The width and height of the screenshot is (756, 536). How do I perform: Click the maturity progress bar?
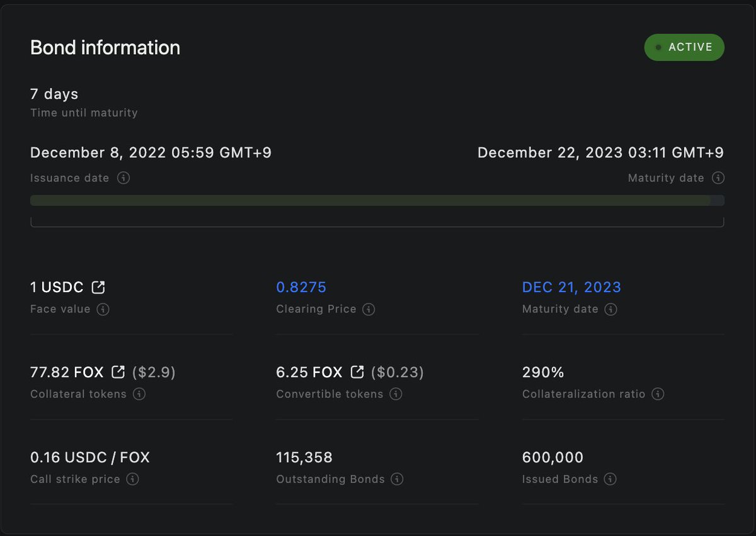[377, 200]
